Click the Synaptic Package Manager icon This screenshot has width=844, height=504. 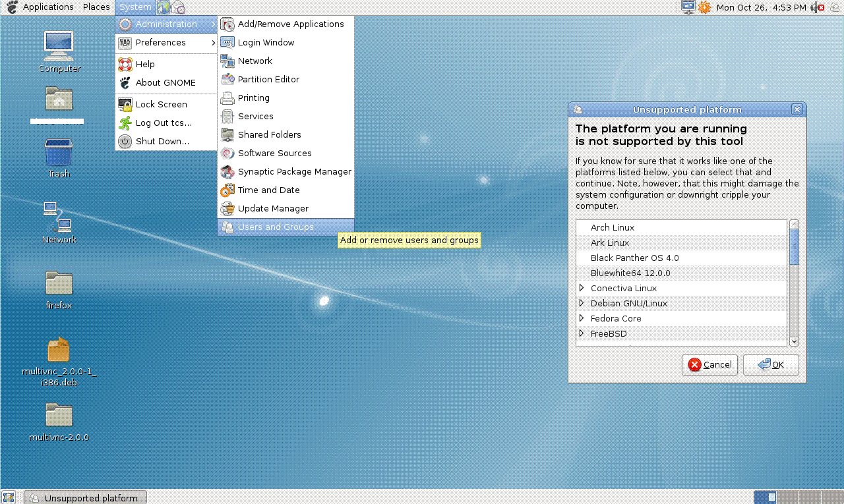click(227, 172)
